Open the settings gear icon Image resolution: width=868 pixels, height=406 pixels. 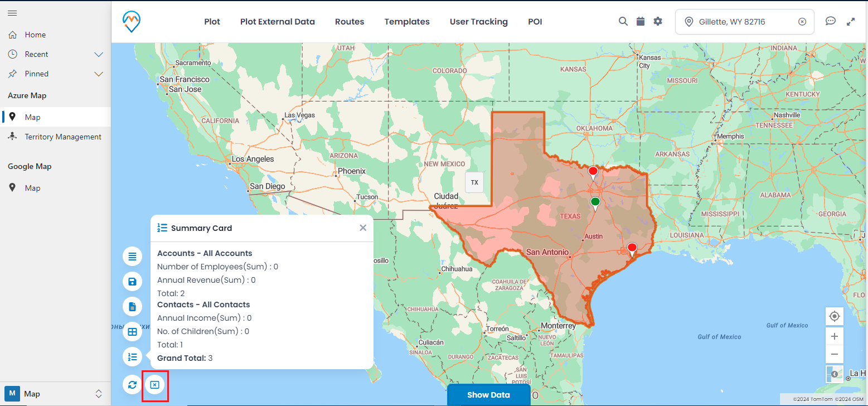(658, 21)
